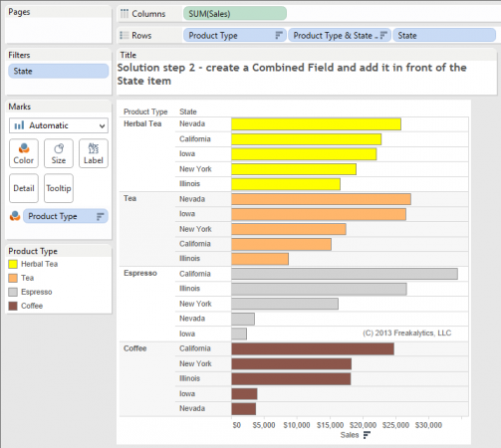Click the Coffee California bar
This screenshot has height=448, width=501.
tap(313, 348)
